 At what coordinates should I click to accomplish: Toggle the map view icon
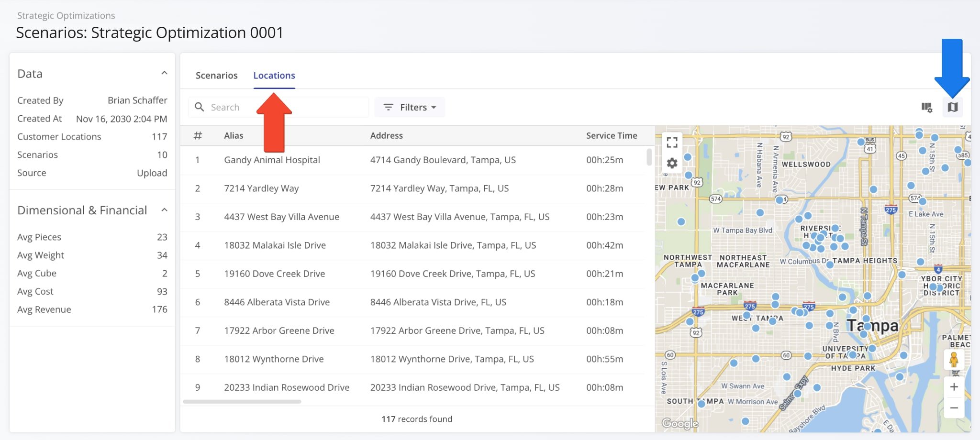953,107
